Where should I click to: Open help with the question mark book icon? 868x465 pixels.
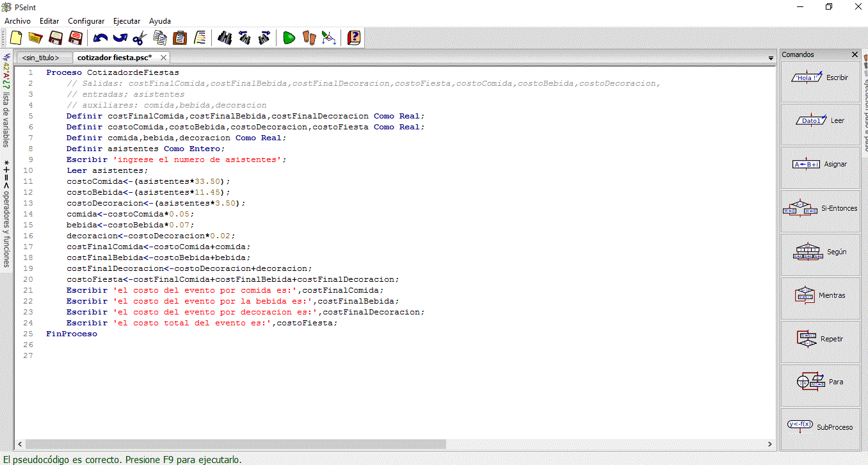pos(353,38)
